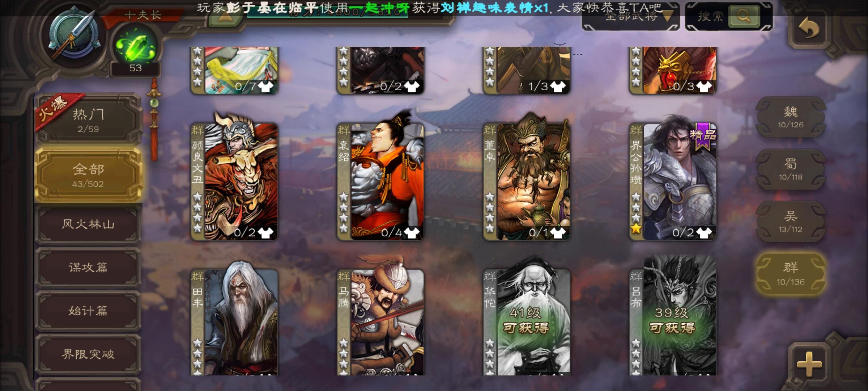
Task: Tap the scrolling announcement banner
Action: (x=430, y=8)
